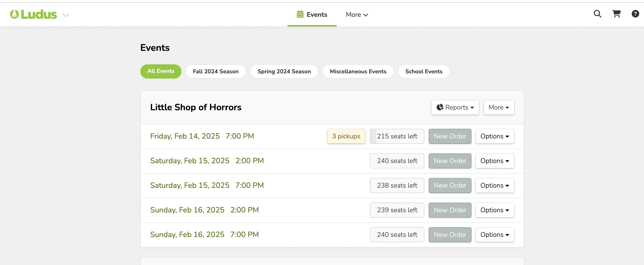Open Options for Sunday Feb 16 2:00 PM
This screenshot has width=644, height=265.
click(495, 210)
